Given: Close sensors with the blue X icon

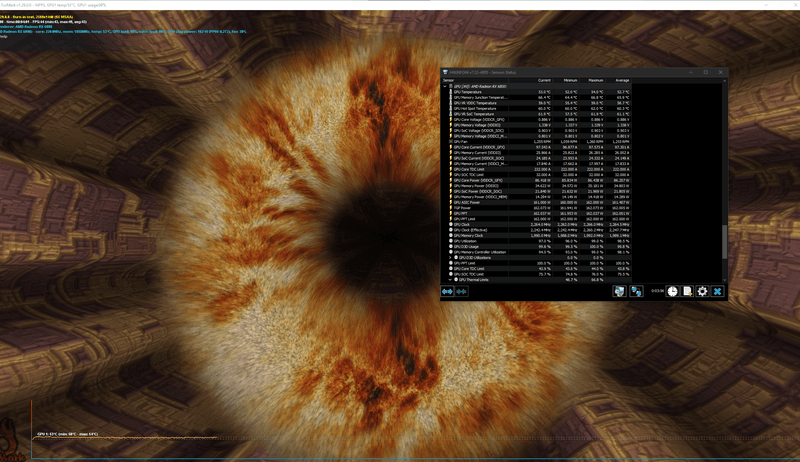Looking at the screenshot, I should [717, 291].
